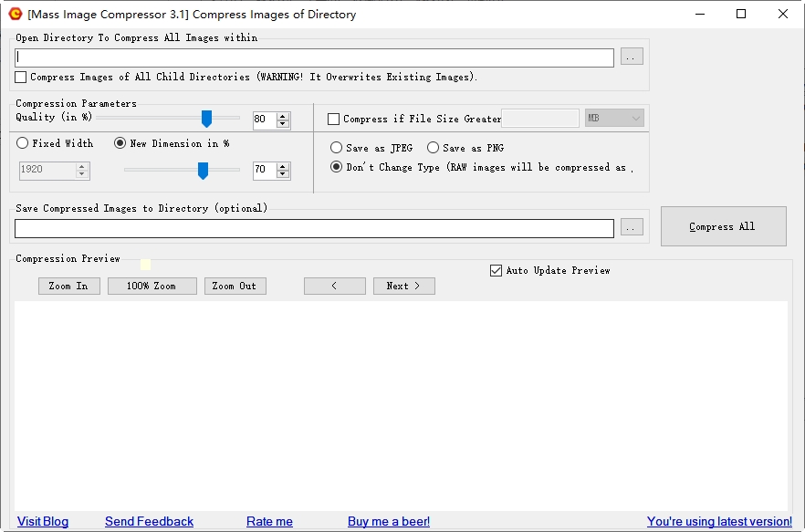Enable compressing images of all child directories
This screenshot has width=805, height=532.
[19, 77]
